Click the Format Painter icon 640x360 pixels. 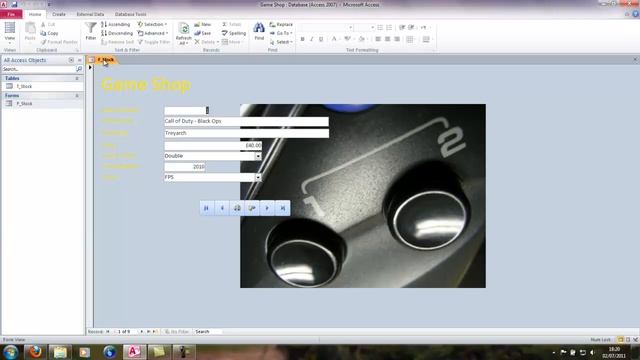point(59,42)
